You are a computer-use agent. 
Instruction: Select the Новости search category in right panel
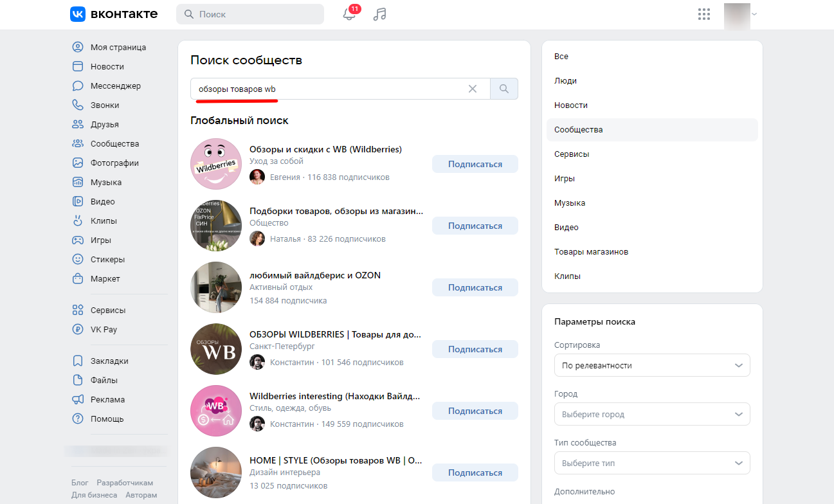click(x=652, y=105)
